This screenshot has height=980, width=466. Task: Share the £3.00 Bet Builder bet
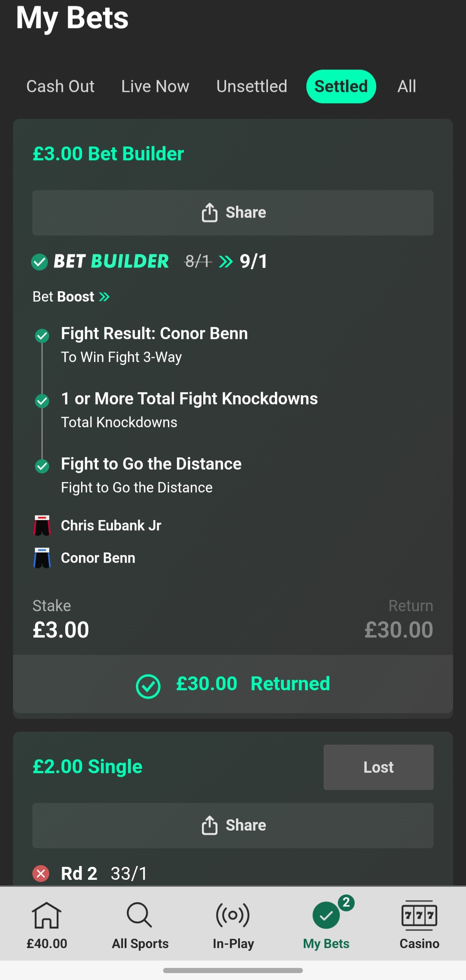coord(233,212)
